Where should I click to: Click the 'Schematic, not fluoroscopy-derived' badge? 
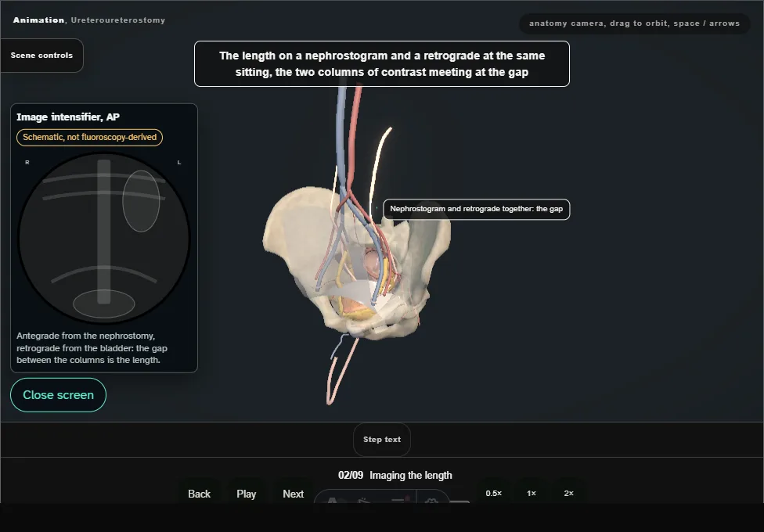coord(90,138)
